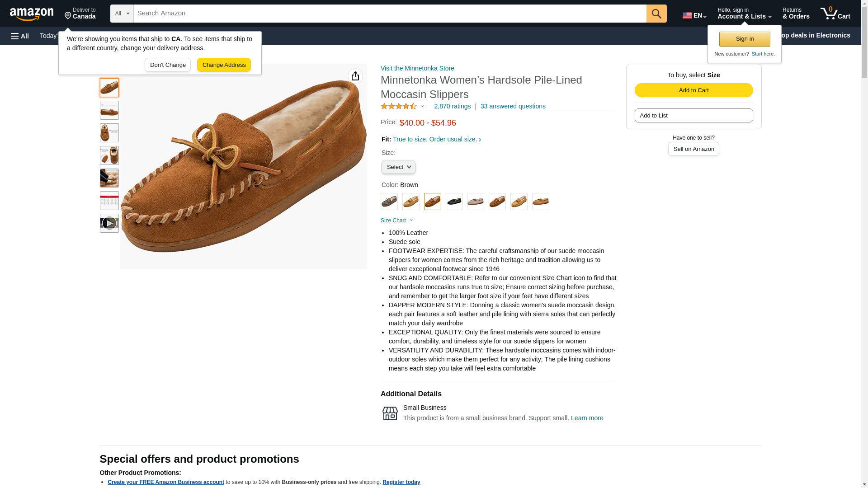Select the black color swatch

[454, 202]
